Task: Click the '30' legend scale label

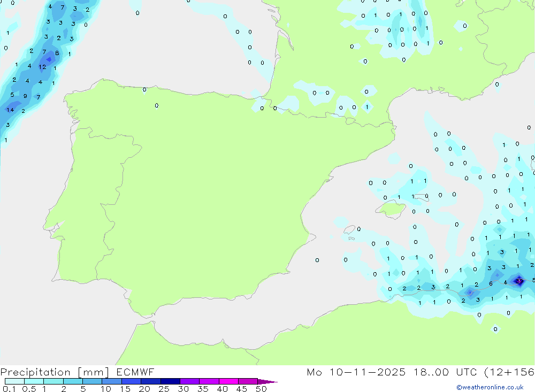Action: click(x=183, y=389)
